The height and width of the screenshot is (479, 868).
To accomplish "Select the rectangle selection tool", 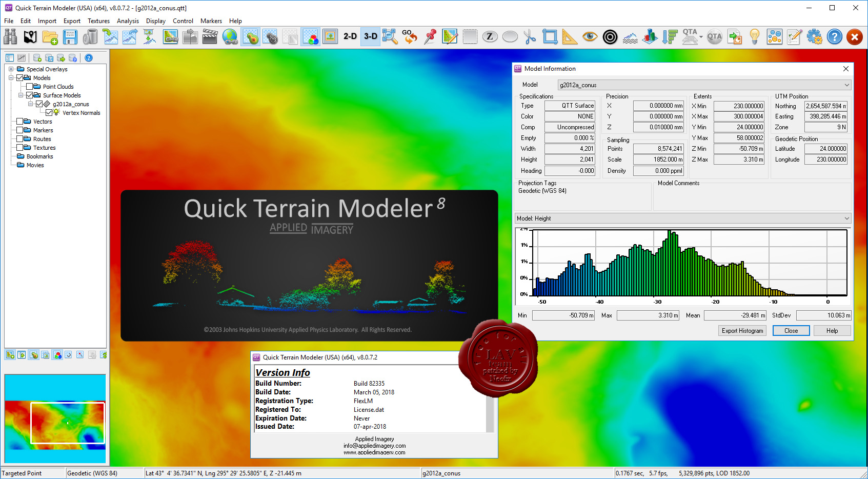I will (x=470, y=37).
